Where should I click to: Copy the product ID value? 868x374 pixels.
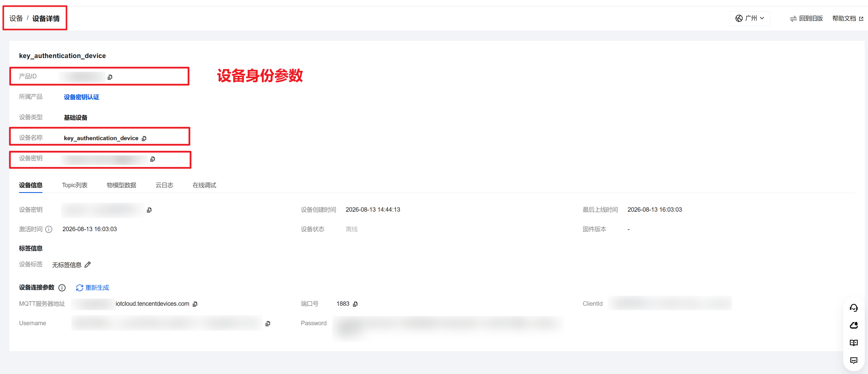click(x=110, y=77)
